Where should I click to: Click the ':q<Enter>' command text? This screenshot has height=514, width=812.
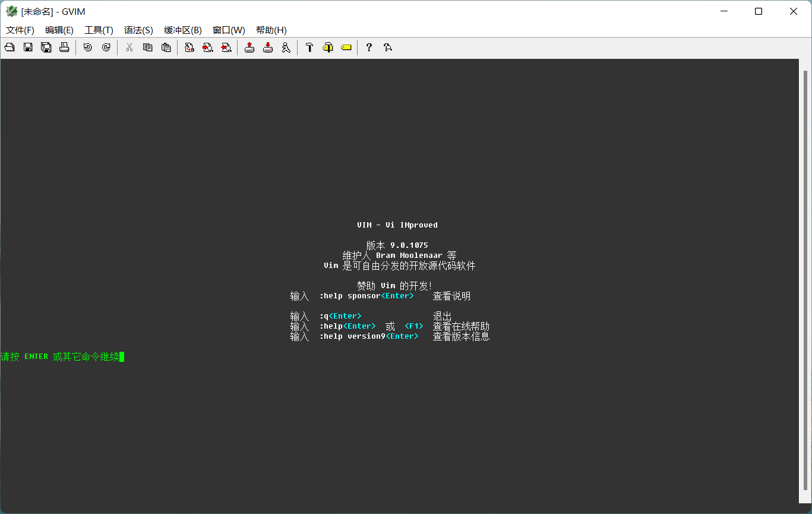[x=340, y=316]
